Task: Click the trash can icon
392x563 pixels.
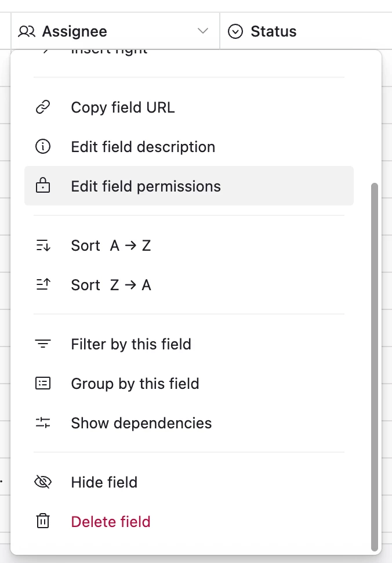Action: [43, 522]
